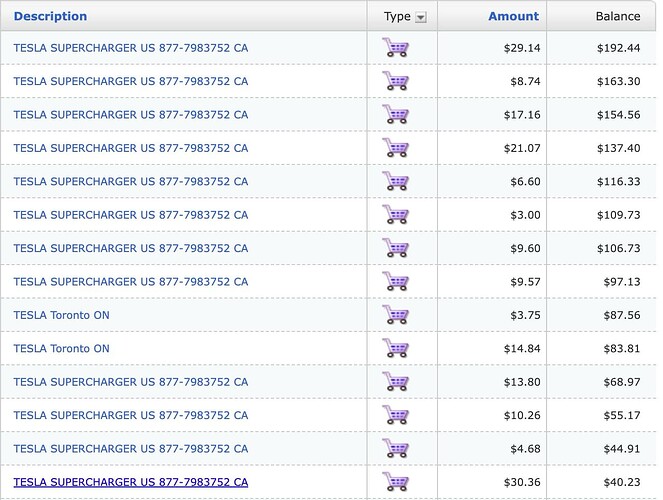The height and width of the screenshot is (500, 663).
Task: Click the $116.33 balance value
Action: pyautogui.click(x=619, y=181)
